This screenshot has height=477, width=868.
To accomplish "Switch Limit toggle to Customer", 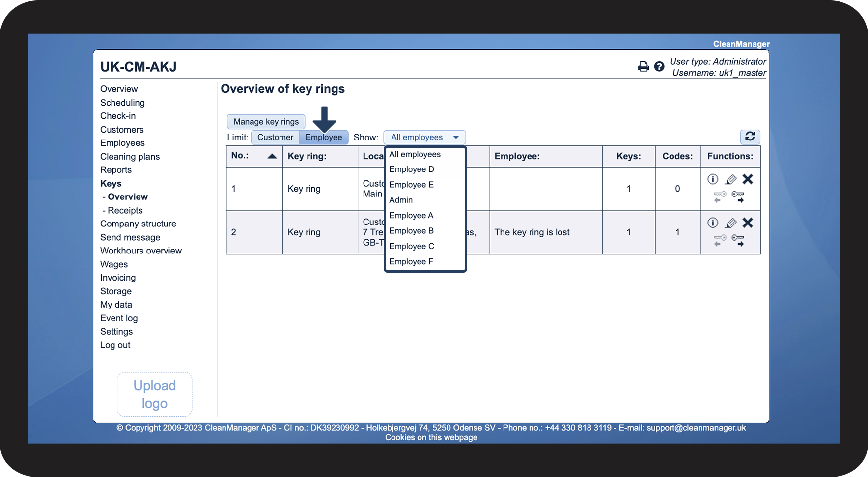I will click(275, 138).
